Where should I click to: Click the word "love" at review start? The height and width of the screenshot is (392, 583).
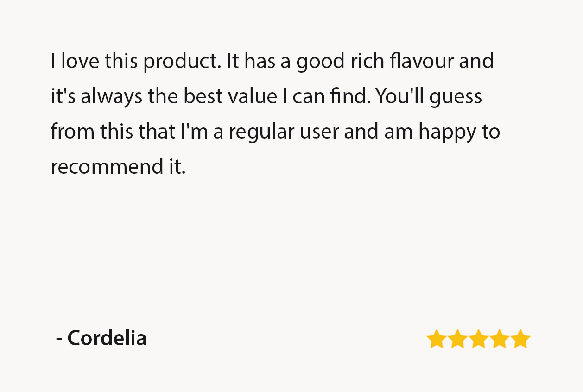(x=80, y=61)
